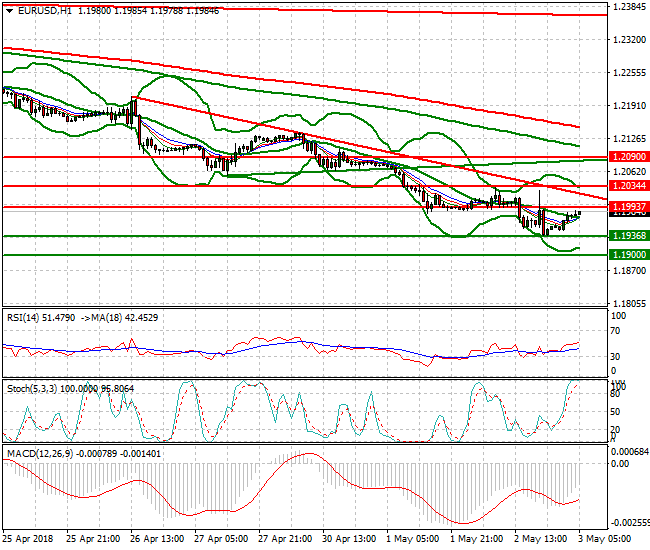Screen dimensions: 650x550
Task: Select the 1.19000 green price level label
Action: [x=629, y=254]
